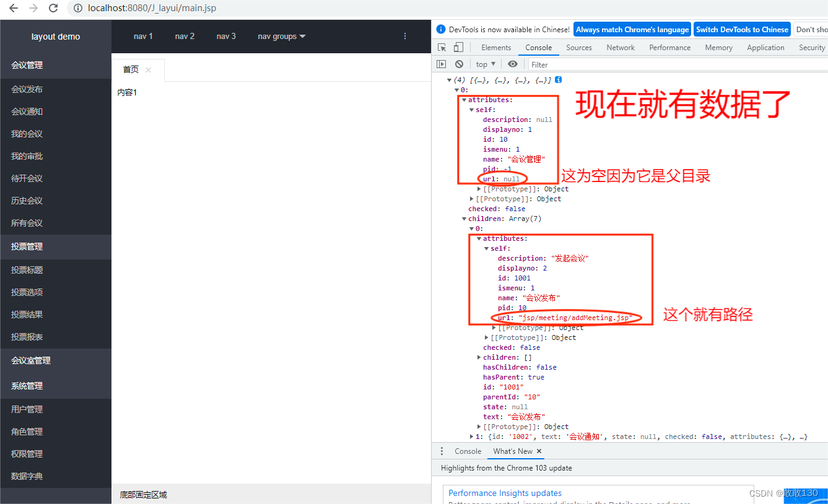Screen dimensions: 828x504
Task: Close the What's New drawer tab
Action: click(x=539, y=451)
